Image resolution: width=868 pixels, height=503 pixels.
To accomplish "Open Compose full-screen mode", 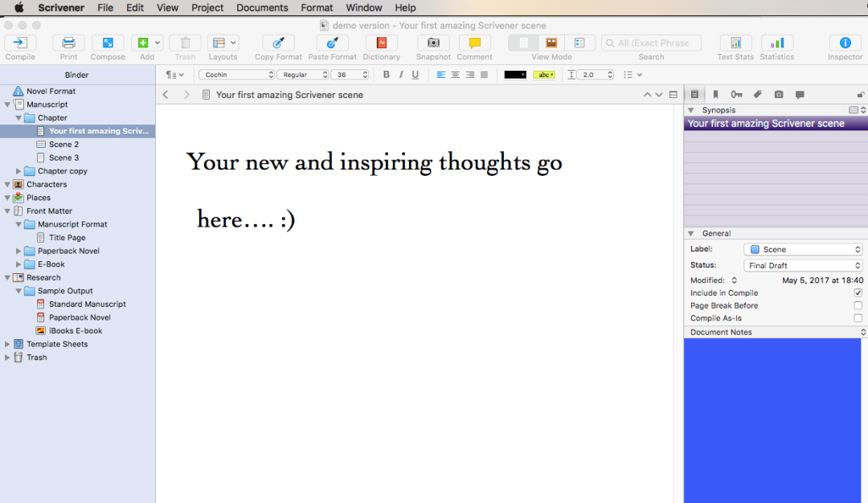I will [x=108, y=43].
